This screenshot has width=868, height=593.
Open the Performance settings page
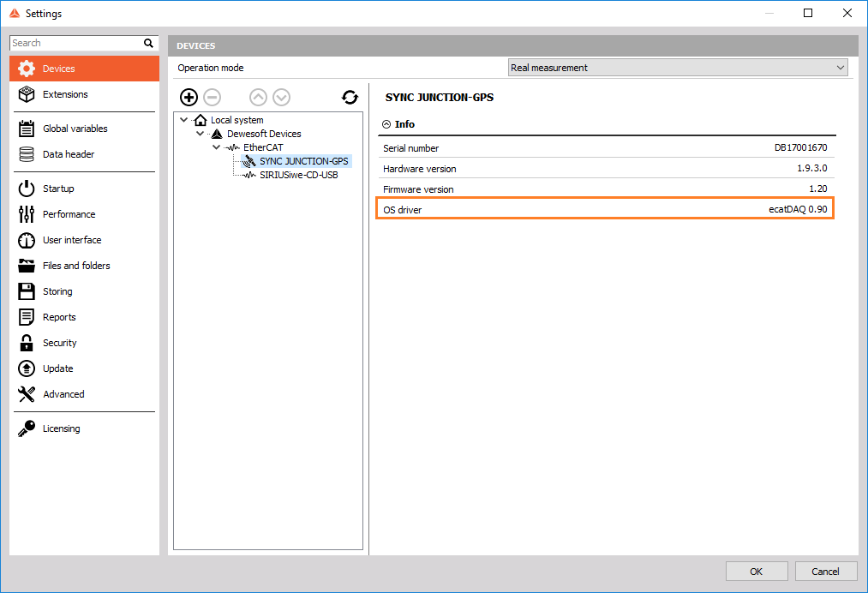click(84, 214)
